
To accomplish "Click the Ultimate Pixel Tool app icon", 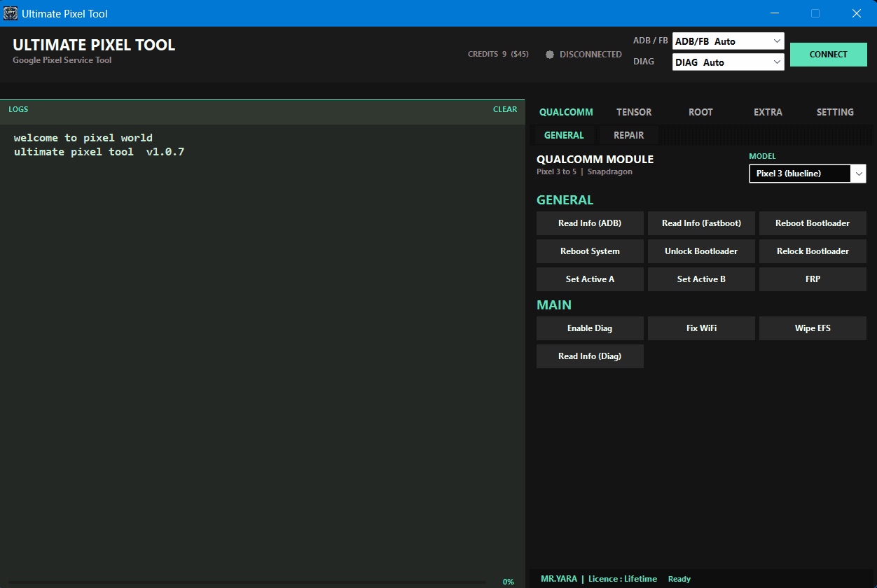I will (11, 13).
